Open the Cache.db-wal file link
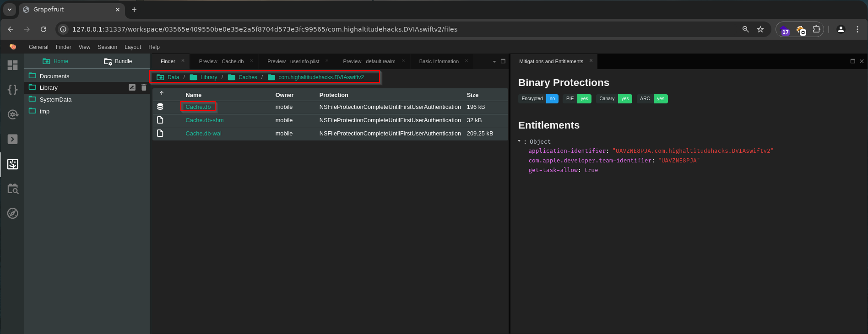 coord(203,134)
